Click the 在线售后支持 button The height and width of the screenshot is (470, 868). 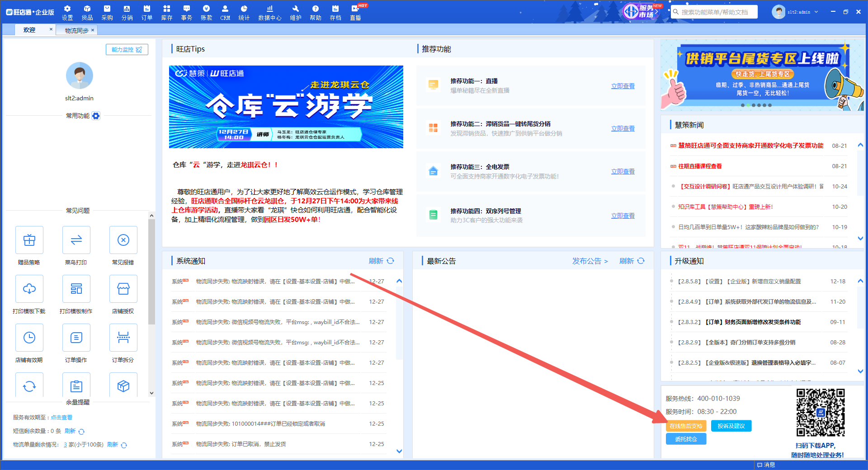(686, 426)
